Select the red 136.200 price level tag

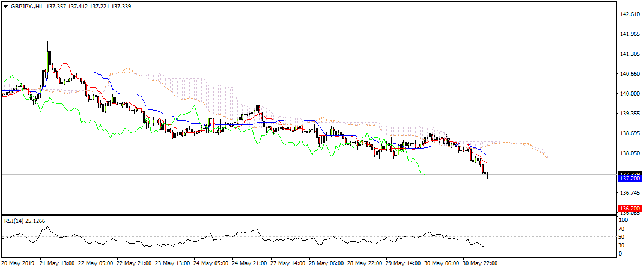(628, 209)
